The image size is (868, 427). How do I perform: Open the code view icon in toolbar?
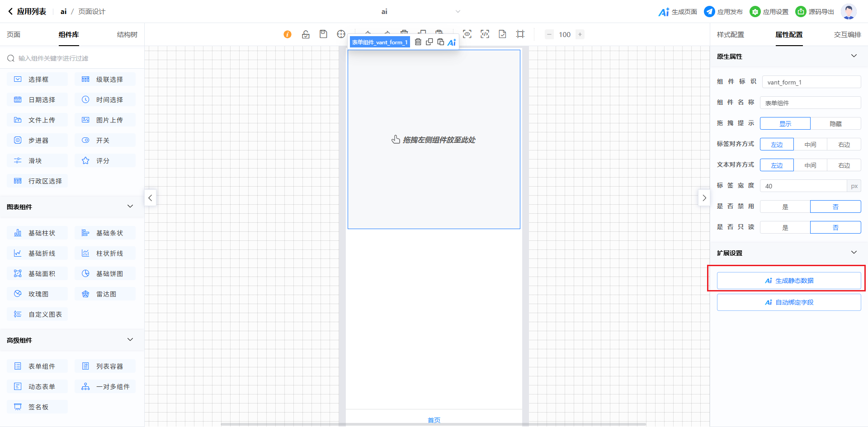point(485,34)
